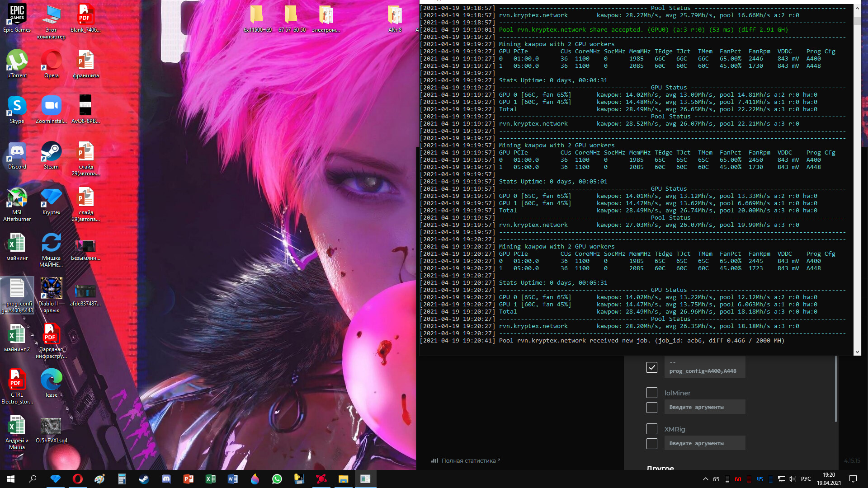Enable the lolMiner checkbox

(x=651, y=393)
